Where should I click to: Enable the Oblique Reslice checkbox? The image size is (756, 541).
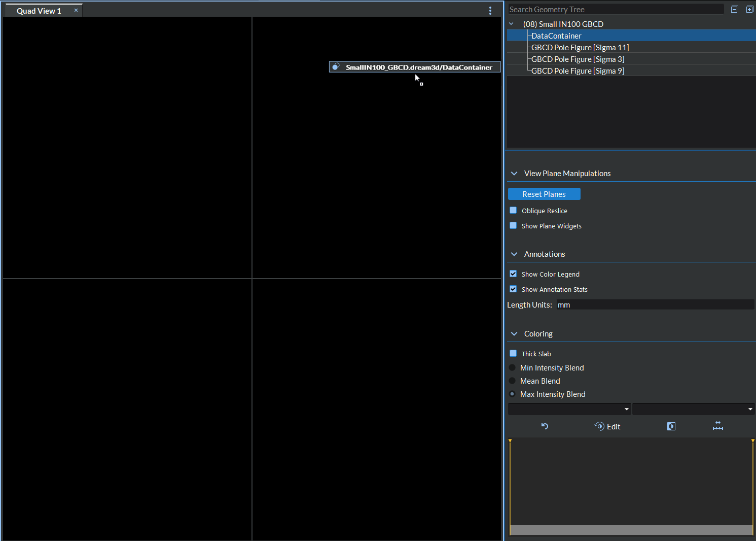coord(513,210)
